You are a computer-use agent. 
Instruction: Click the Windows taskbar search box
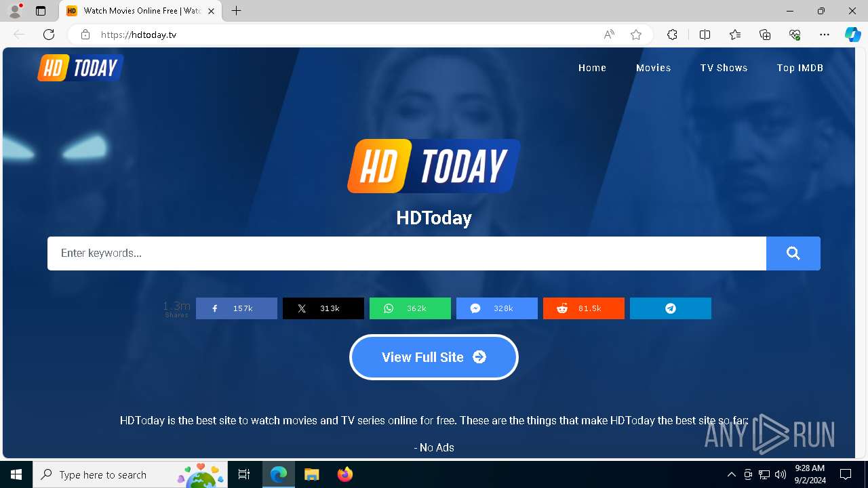131,474
